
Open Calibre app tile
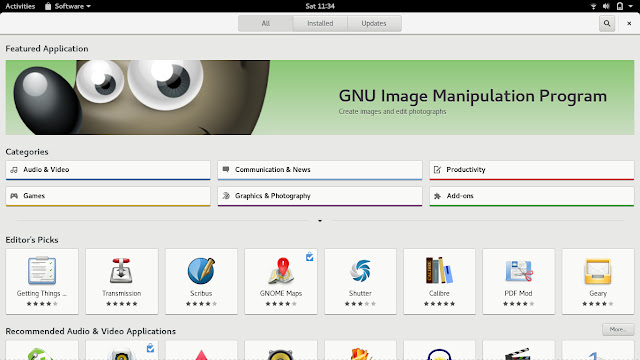[439, 281]
